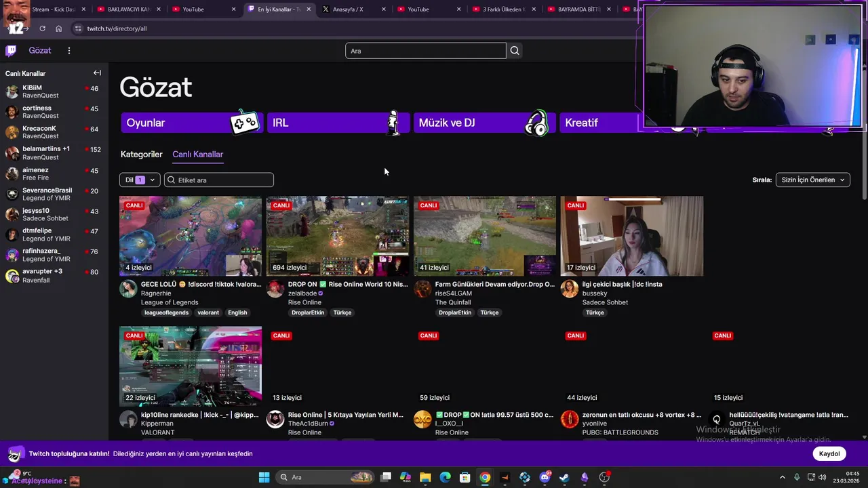The image size is (868, 488).
Task: Open the IRL category banner
Action: click(x=338, y=123)
